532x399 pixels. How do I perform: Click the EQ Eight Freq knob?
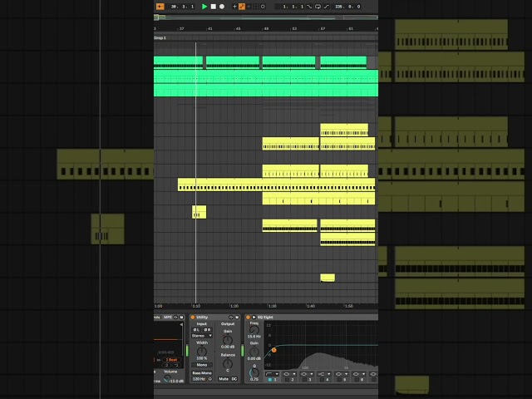tap(254, 330)
